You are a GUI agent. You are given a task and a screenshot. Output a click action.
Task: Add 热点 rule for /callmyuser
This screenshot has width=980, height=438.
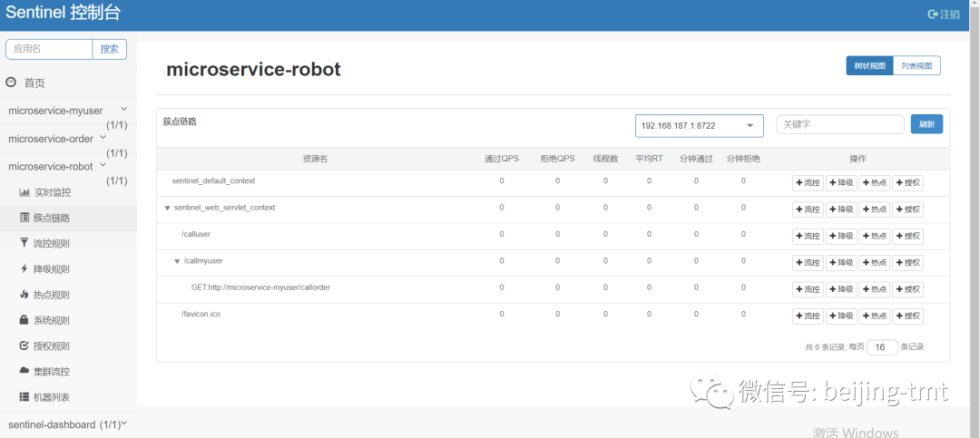coord(875,263)
